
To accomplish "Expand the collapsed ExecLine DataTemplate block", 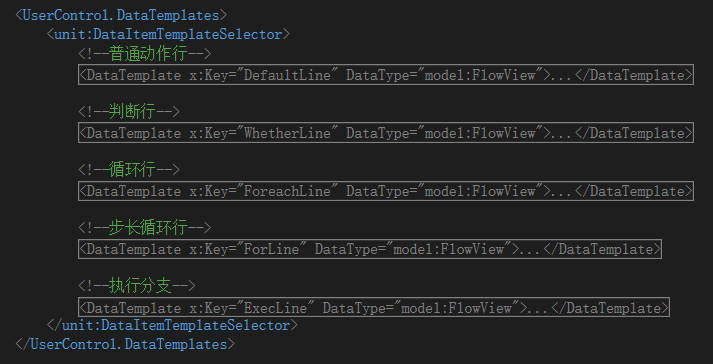I will [x=374, y=308].
